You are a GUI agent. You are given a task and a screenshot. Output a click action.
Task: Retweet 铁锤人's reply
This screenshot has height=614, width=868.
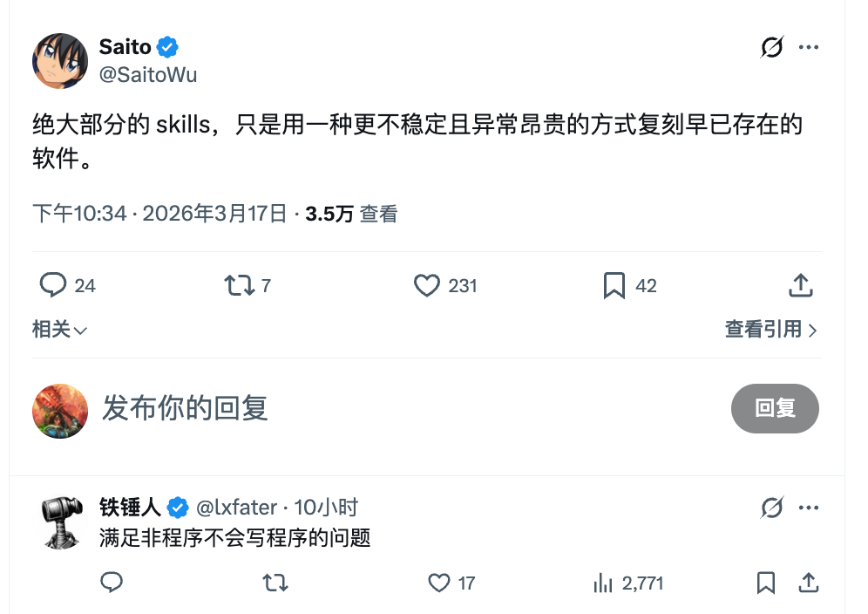(275, 583)
